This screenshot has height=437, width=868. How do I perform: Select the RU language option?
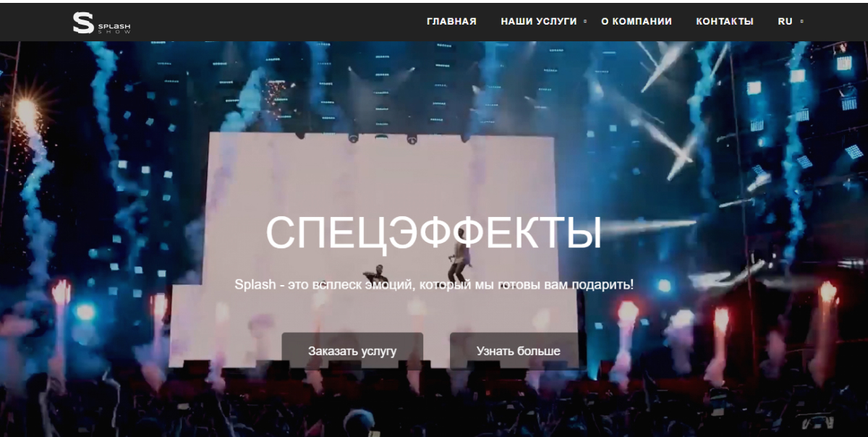786,22
